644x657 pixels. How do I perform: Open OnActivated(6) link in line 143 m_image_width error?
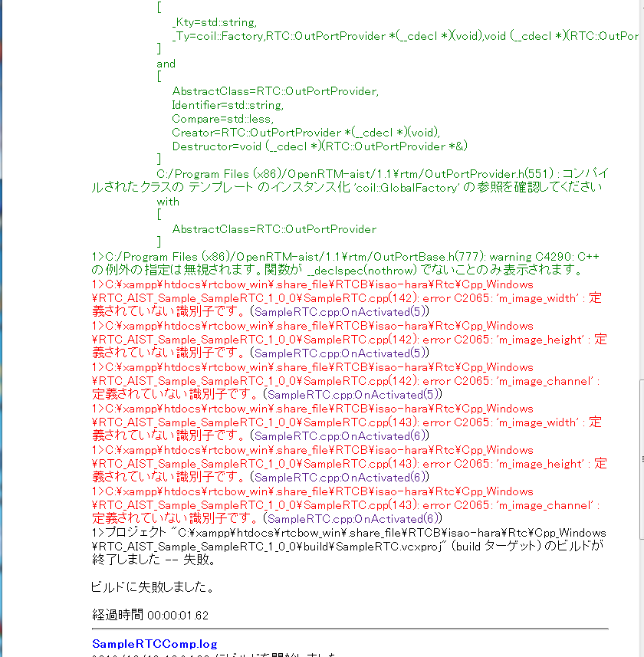340,436
